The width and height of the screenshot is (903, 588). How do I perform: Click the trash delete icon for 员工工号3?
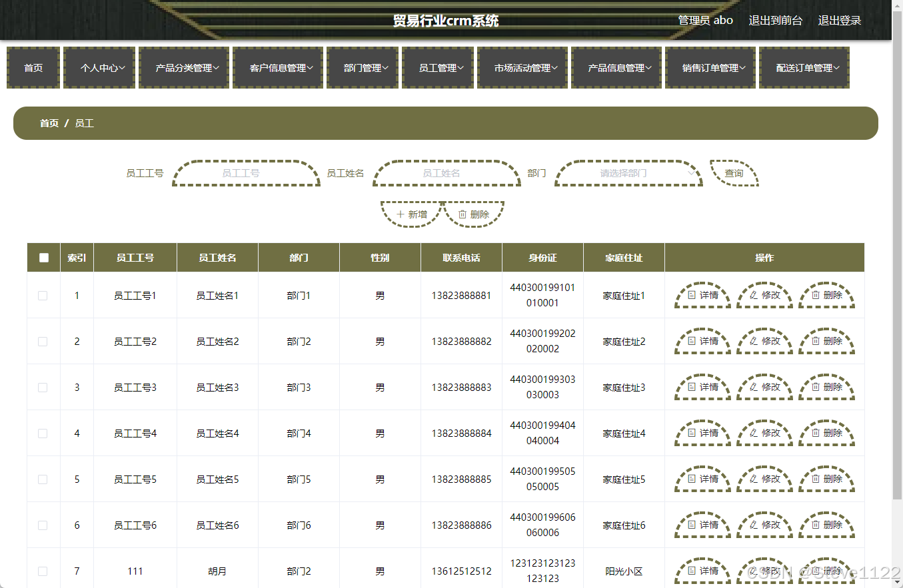[x=816, y=387]
